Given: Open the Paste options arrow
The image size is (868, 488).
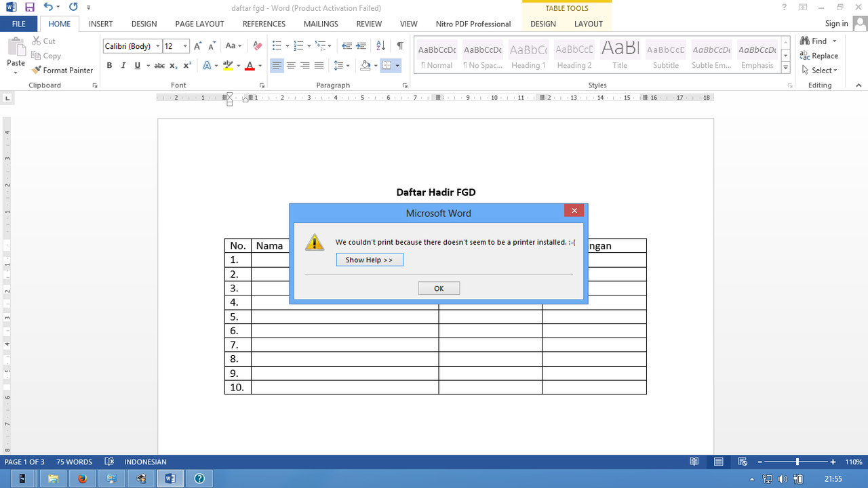Looking at the screenshot, I should [16, 73].
